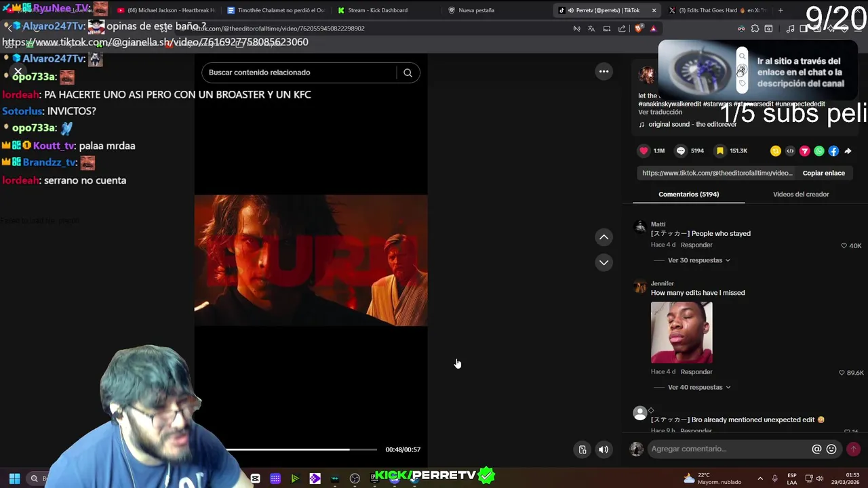This screenshot has height=488, width=868.
Task: Open the music note icon in browser toolbar
Action: tap(790, 28)
